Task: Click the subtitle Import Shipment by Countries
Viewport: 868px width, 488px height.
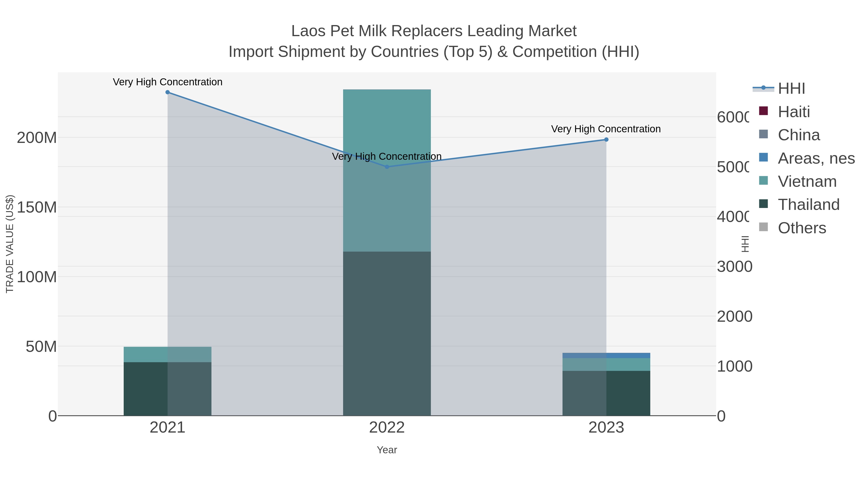Action: click(x=434, y=52)
